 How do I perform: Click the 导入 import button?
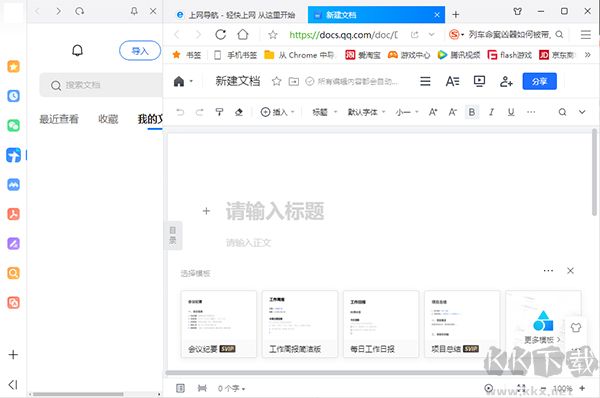pyautogui.click(x=140, y=51)
